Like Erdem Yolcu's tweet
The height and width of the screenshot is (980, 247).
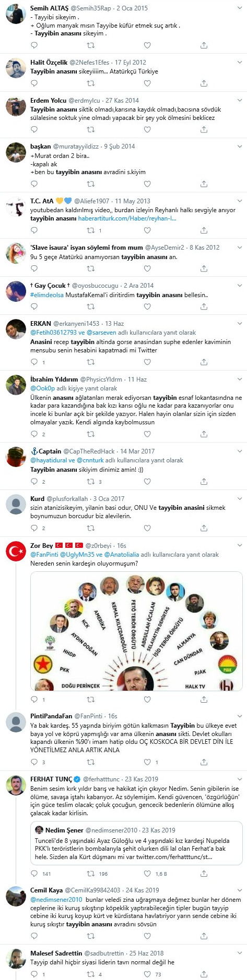click(x=147, y=129)
